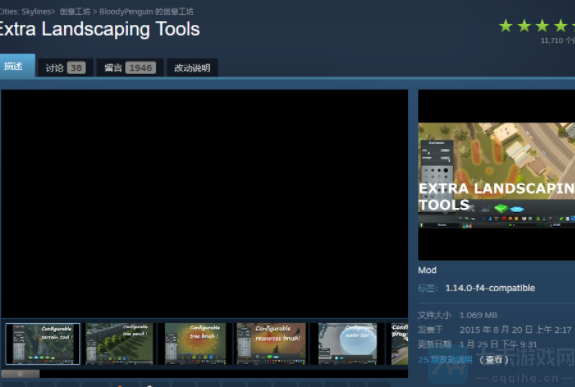Open the 讨论 discussions tab
Screen dimensions: 575x387
(x=65, y=68)
